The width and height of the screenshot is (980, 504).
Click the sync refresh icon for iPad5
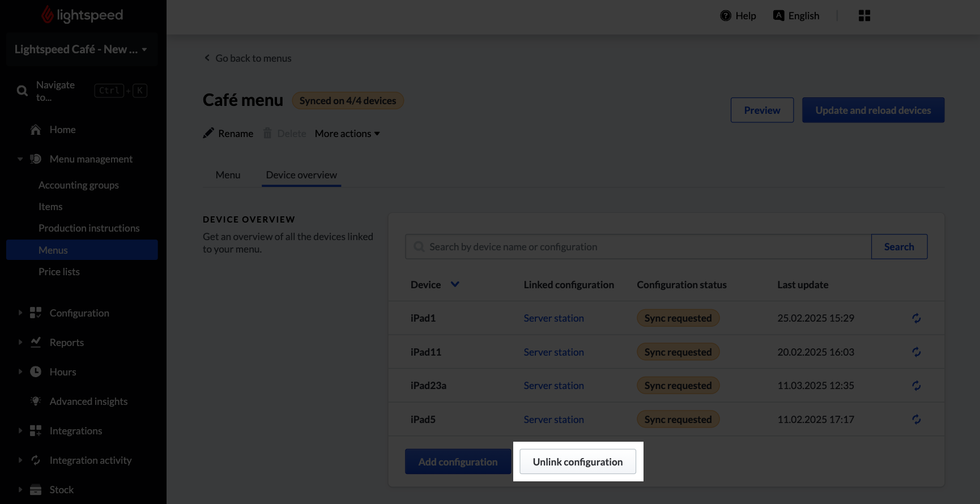coord(916,420)
